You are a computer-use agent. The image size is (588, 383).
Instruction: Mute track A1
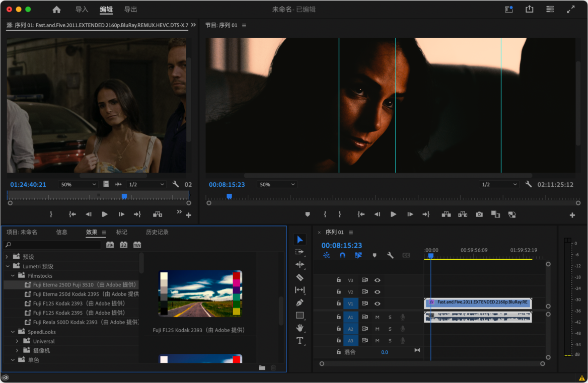[x=377, y=317]
